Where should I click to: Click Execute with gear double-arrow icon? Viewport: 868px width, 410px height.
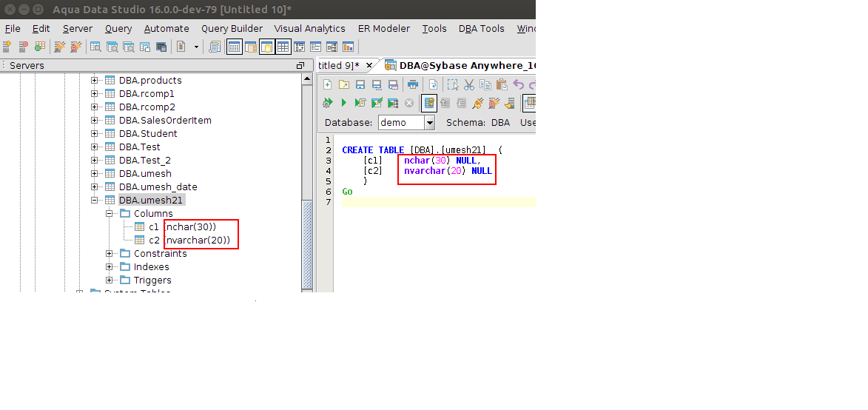coord(328,103)
